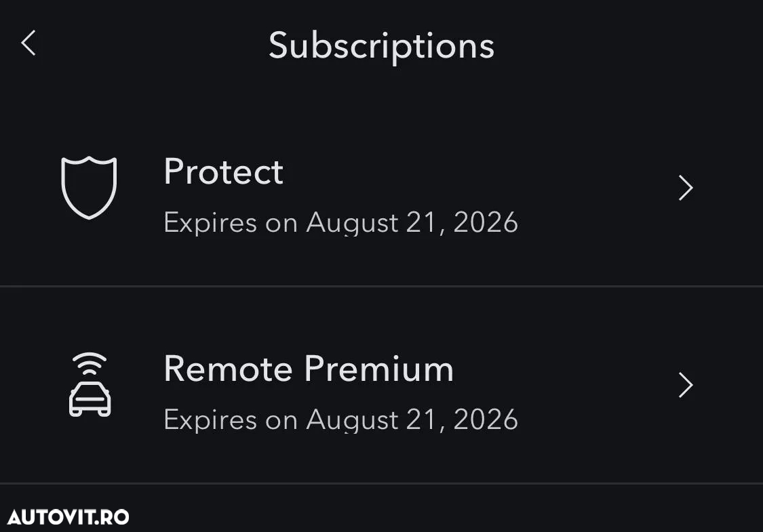This screenshot has height=532, width=763.
Task: Tap the Protect shield icon
Action: 89,188
